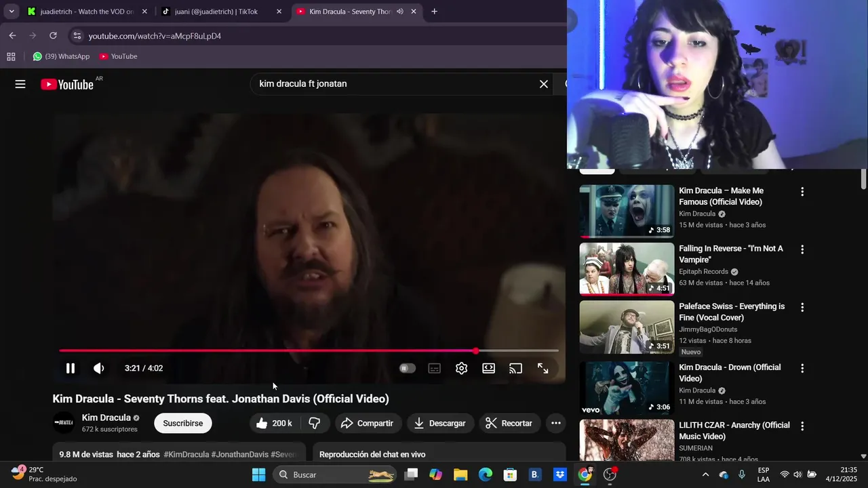Click Epitaph Records channel name
Image resolution: width=868 pixels, height=488 pixels.
(703, 272)
